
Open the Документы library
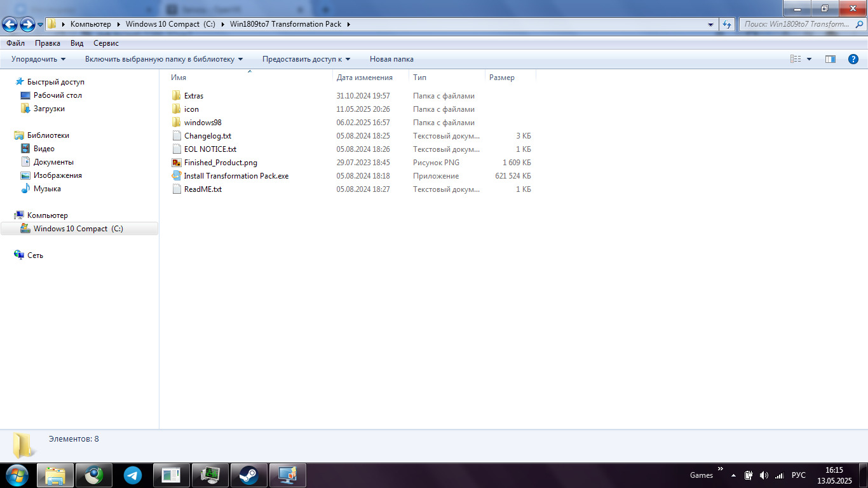click(x=53, y=162)
